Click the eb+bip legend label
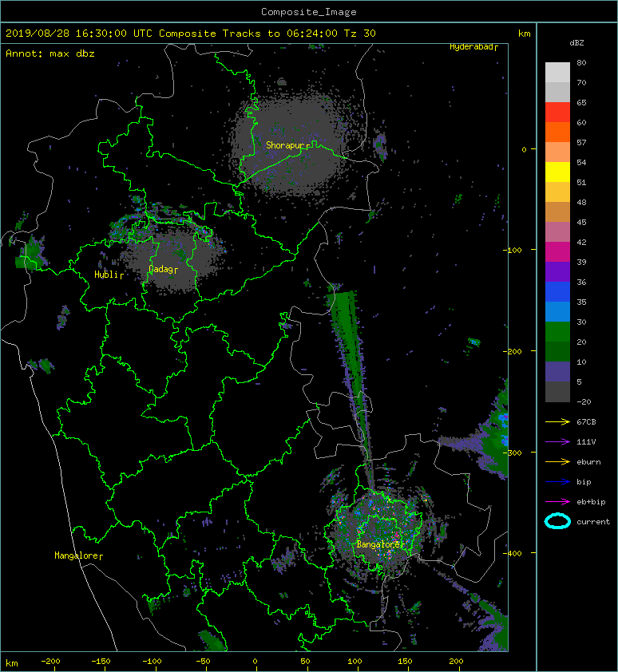618x672 pixels. click(591, 502)
